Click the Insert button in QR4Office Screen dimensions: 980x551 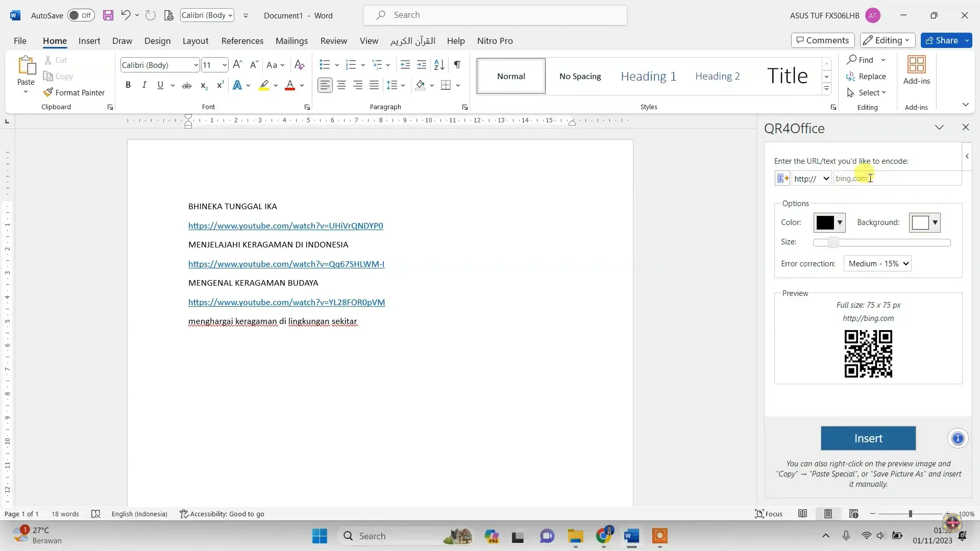click(x=868, y=438)
